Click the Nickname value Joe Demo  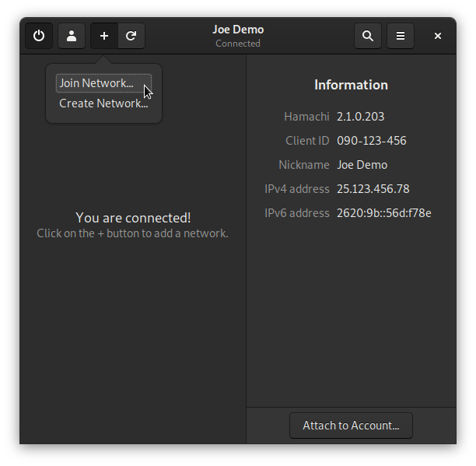tap(362, 165)
